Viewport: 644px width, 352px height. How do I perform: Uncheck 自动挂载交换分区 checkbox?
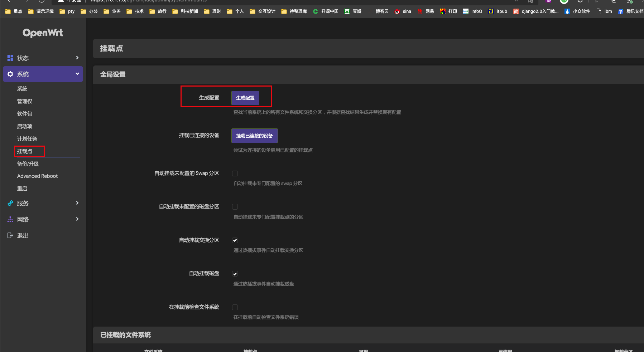point(235,240)
